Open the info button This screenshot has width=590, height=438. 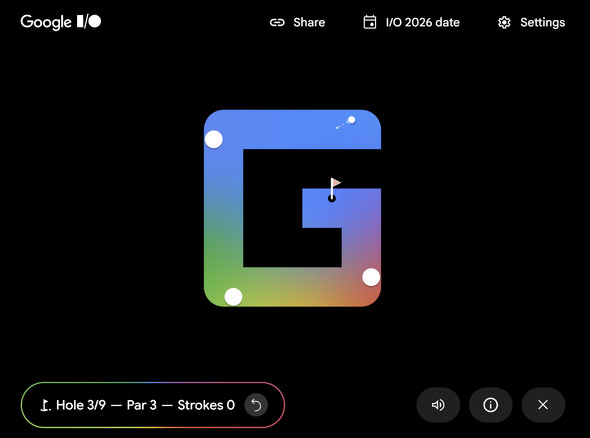pos(490,405)
